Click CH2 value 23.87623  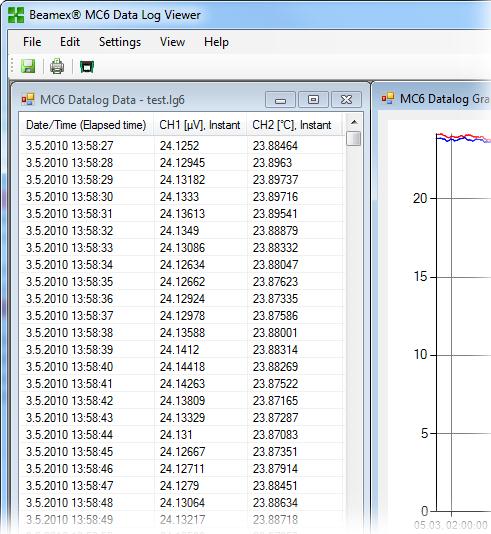[x=275, y=282]
